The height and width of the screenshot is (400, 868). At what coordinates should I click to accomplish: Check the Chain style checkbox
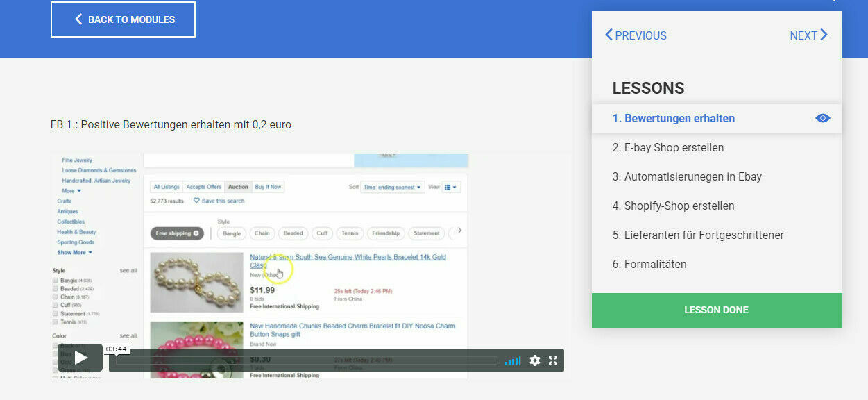[x=56, y=297]
